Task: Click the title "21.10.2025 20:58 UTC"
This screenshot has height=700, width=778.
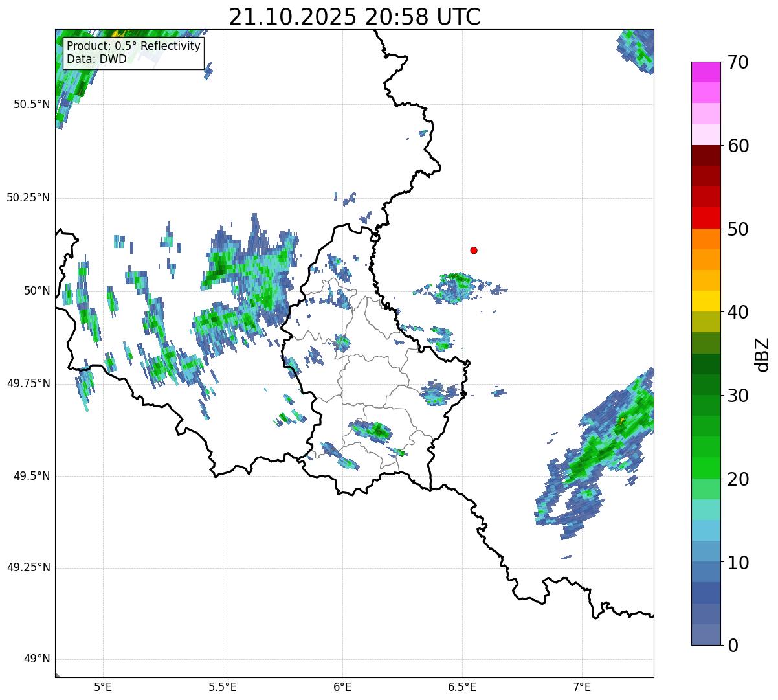Action: [x=355, y=17]
